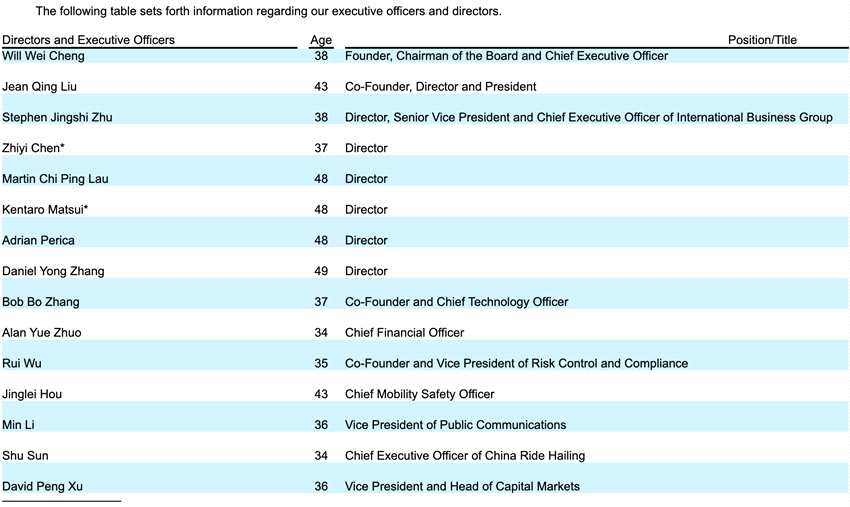The image size is (850, 507).
Task: Click Chief Mobility Safety Officer title
Action: [420, 394]
